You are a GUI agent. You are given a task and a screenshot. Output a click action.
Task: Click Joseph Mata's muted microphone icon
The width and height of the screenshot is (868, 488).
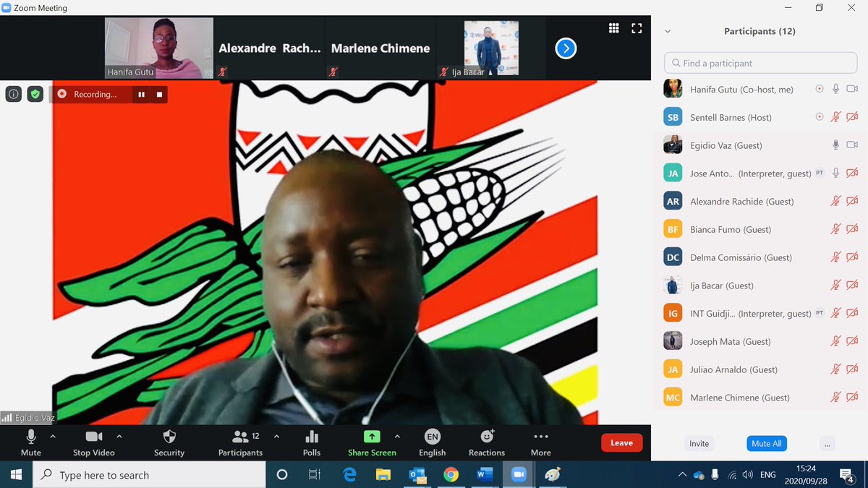835,341
